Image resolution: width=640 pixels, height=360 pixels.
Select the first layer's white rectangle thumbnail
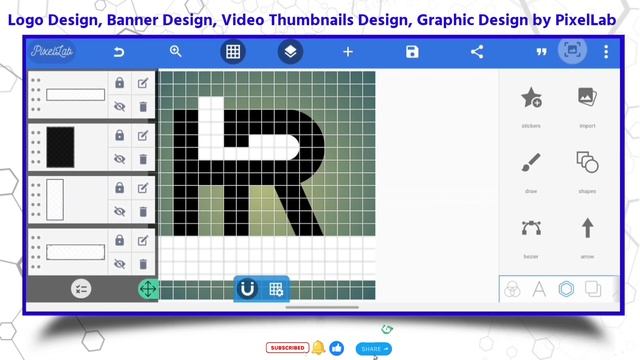76,95
